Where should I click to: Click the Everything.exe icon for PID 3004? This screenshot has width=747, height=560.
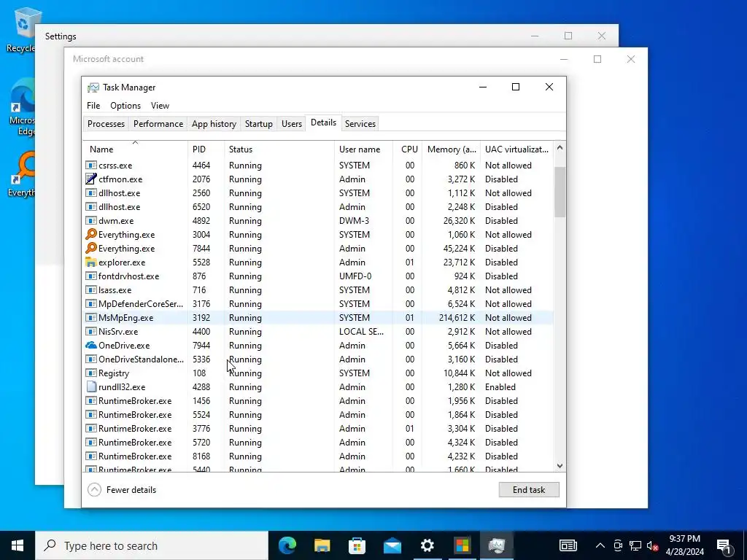pos(90,234)
